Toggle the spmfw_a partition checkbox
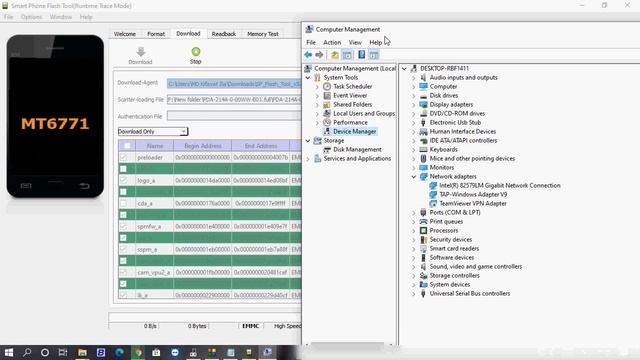640x360 pixels. pyautogui.click(x=123, y=226)
